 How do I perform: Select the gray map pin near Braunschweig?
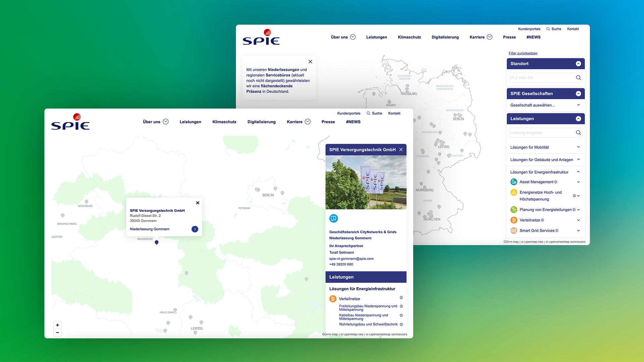(x=63, y=216)
